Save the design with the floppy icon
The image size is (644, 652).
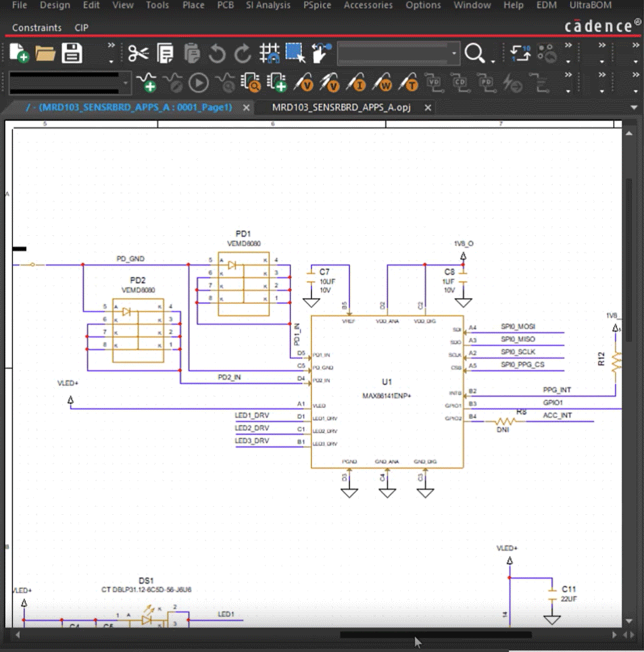(72, 53)
